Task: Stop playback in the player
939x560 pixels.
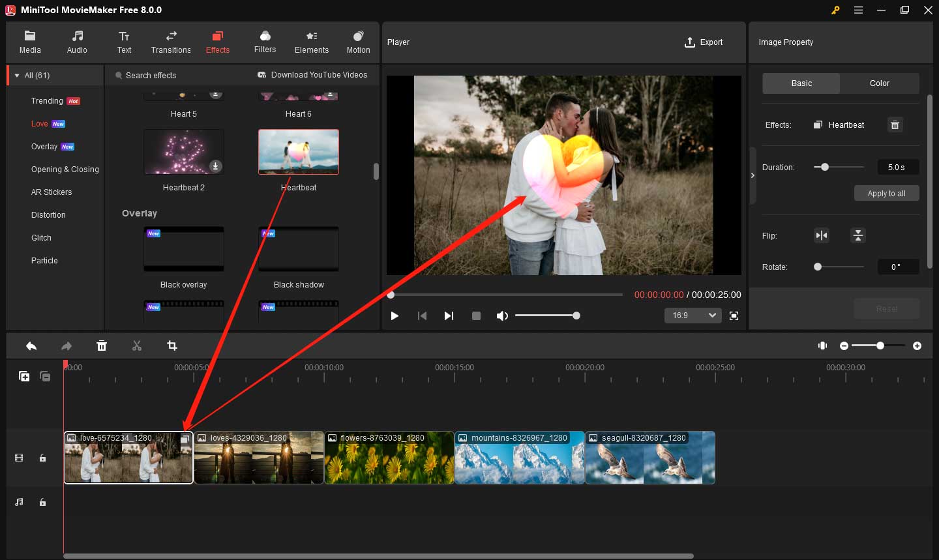Action: coord(476,316)
